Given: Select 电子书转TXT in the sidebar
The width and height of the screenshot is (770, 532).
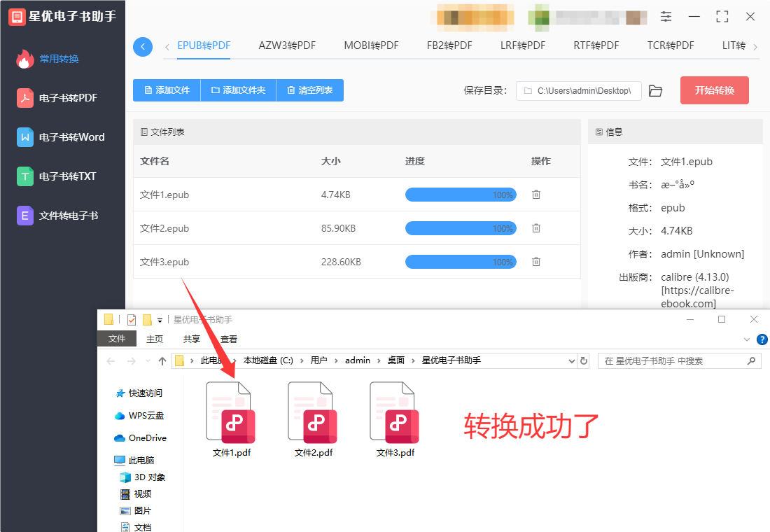Looking at the screenshot, I should (x=57, y=176).
